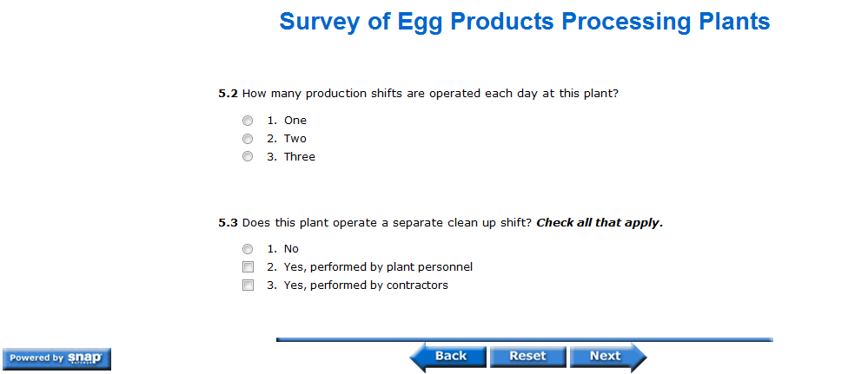Tick the performed by contractors checkbox

click(x=248, y=285)
